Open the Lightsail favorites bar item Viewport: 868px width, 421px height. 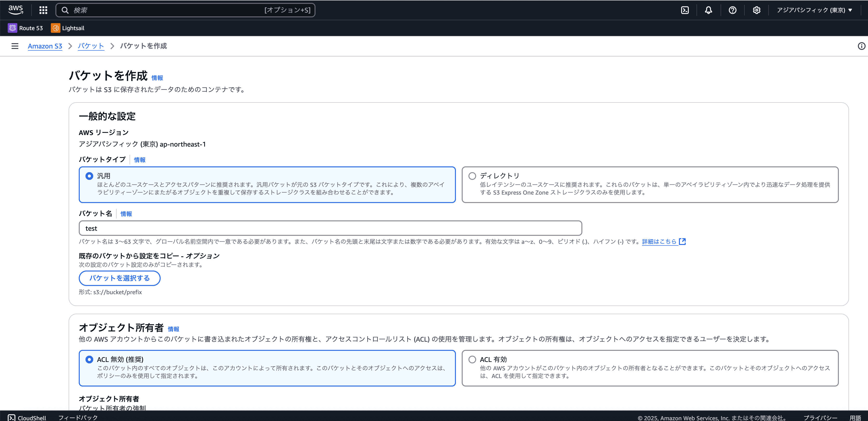pos(68,28)
